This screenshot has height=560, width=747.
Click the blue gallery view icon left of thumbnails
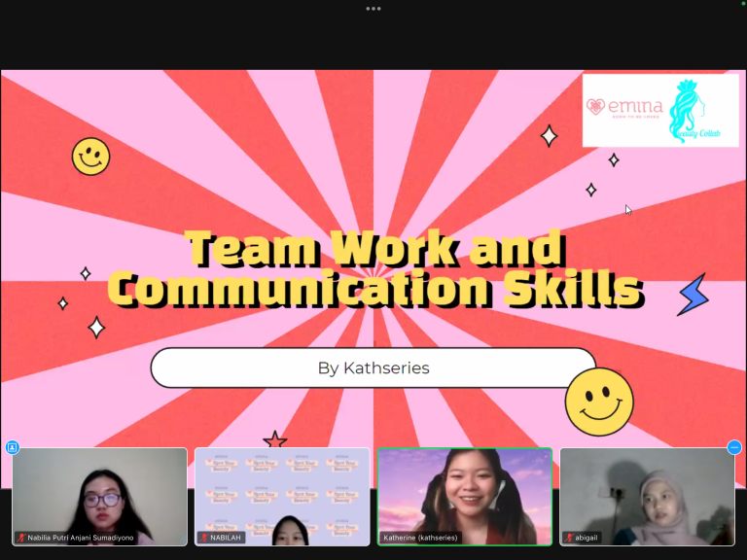(x=13, y=447)
